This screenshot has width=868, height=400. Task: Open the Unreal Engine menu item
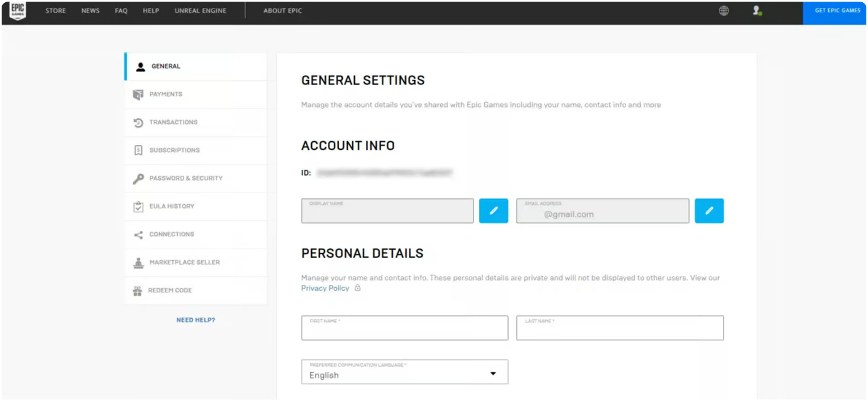tap(200, 10)
